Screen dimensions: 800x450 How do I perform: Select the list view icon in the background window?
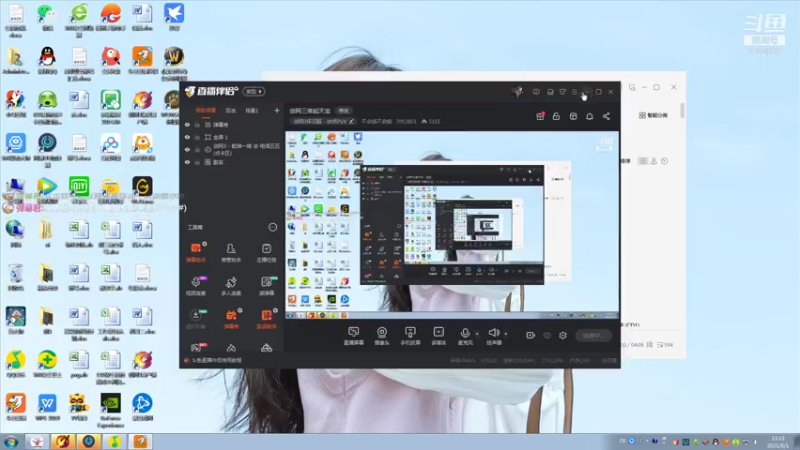tap(643, 161)
